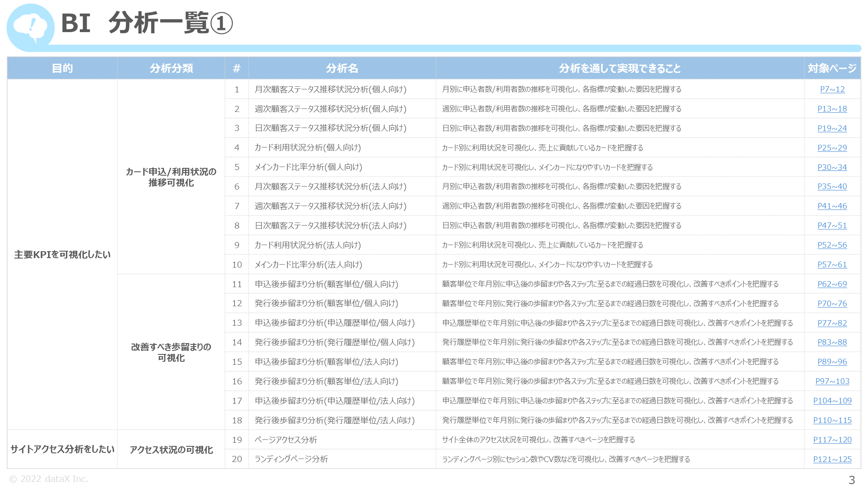868x488 pixels.
Task: Click 月次顧客ステータス推移状況分析(法人向け) analysis name
Action: pos(331,187)
